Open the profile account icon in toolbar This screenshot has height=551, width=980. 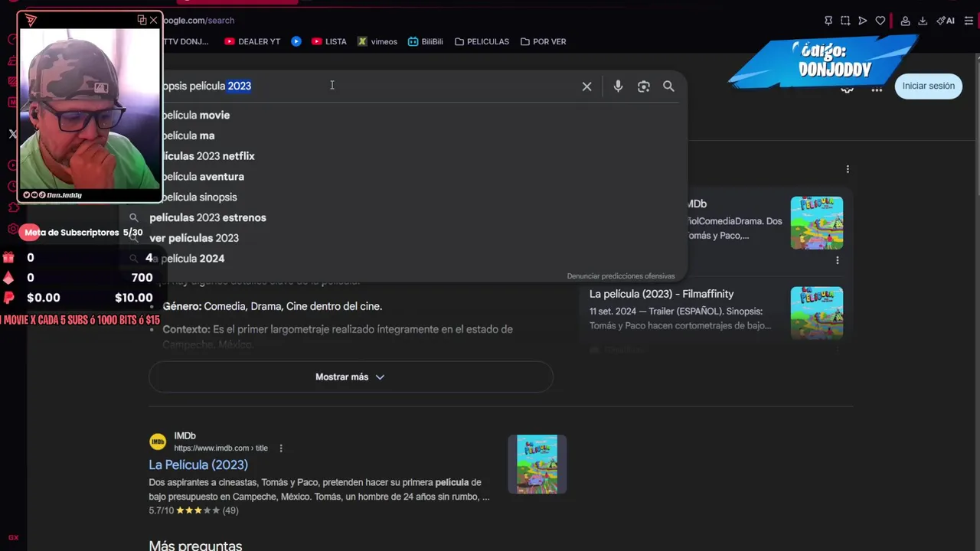905,21
